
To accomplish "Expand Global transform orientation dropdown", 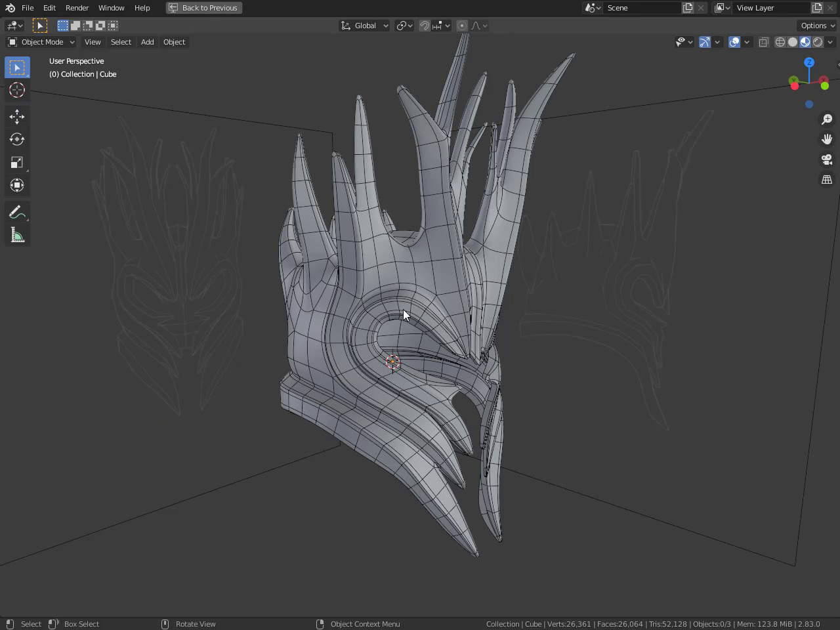I will click(365, 26).
